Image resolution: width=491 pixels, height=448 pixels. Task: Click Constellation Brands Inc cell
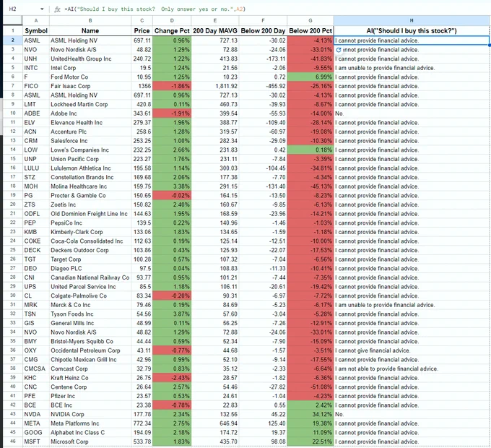coord(90,177)
